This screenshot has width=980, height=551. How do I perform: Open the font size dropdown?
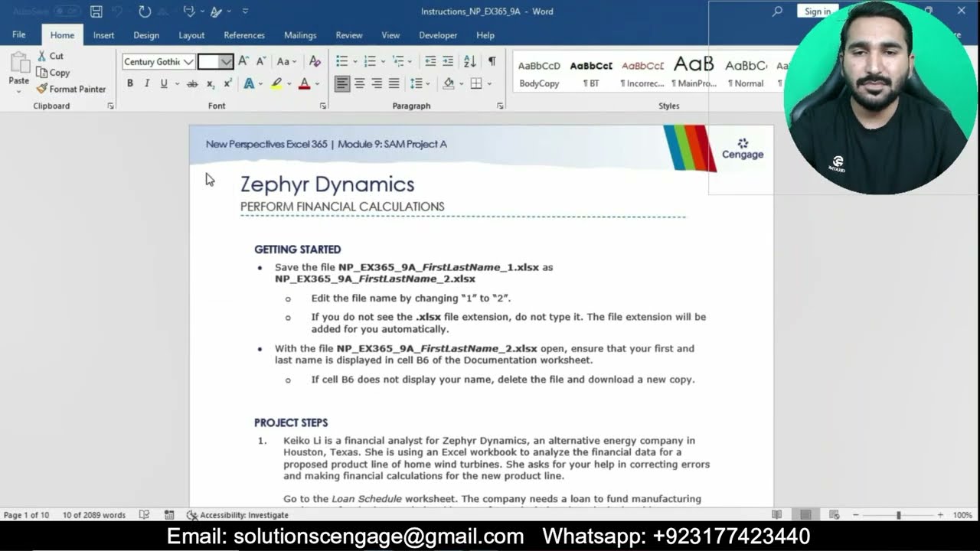(227, 62)
